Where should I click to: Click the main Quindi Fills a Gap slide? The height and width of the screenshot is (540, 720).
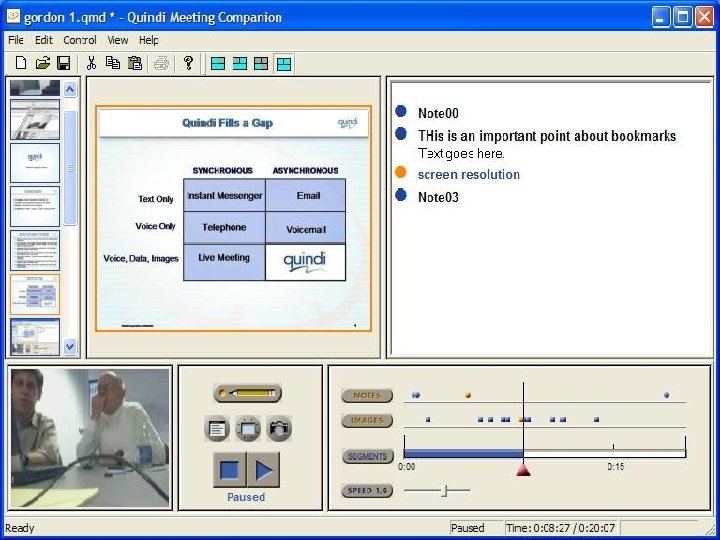click(x=233, y=219)
